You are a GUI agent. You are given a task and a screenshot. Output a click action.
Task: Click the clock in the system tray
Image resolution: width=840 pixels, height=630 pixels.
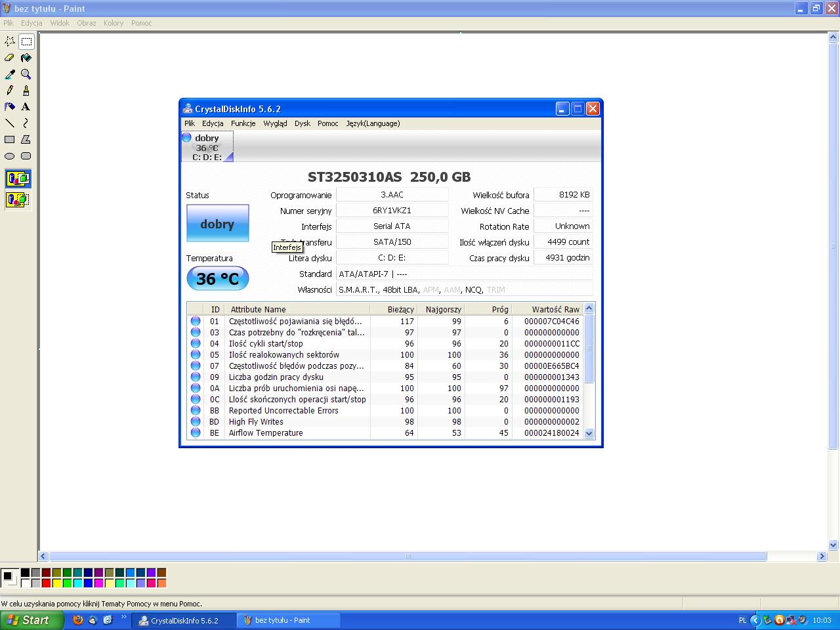(822, 620)
